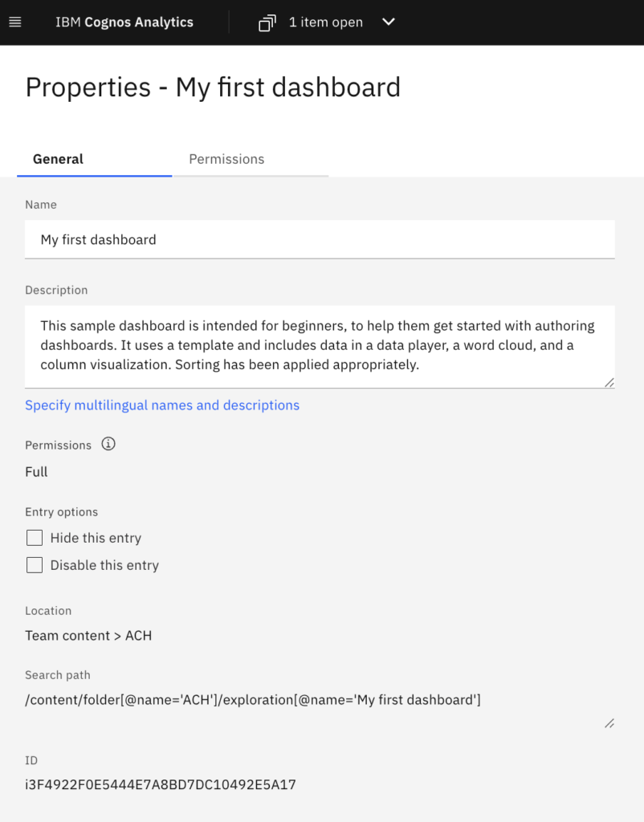Click the "1 item open" label
Image resolution: width=644 pixels, height=822 pixels.
point(326,22)
